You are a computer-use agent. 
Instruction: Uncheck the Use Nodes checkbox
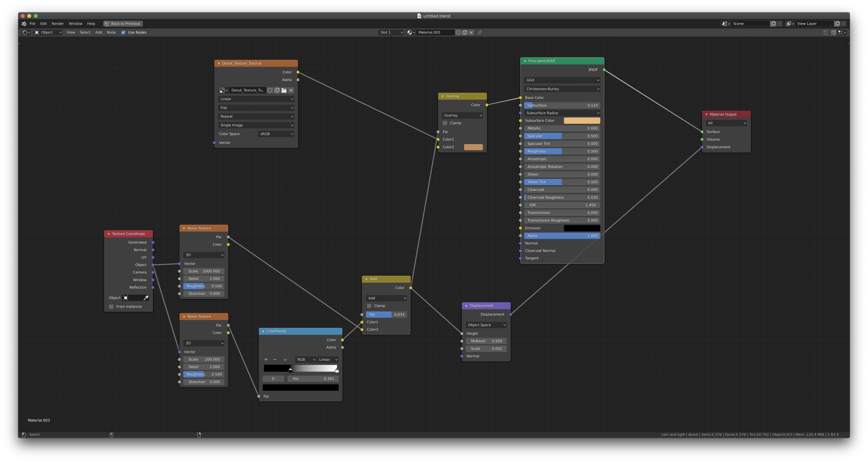(123, 32)
